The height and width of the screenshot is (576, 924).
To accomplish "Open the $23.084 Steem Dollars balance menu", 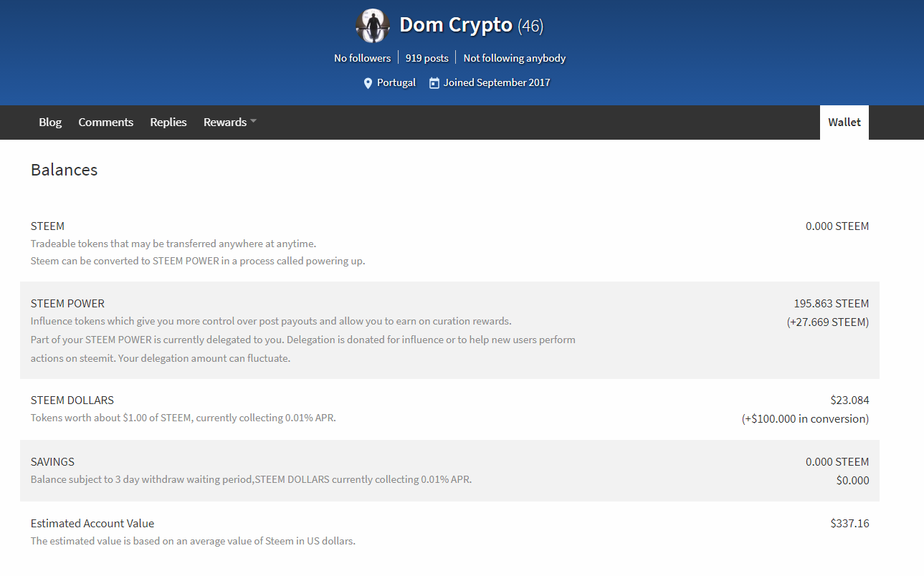I will 850,400.
